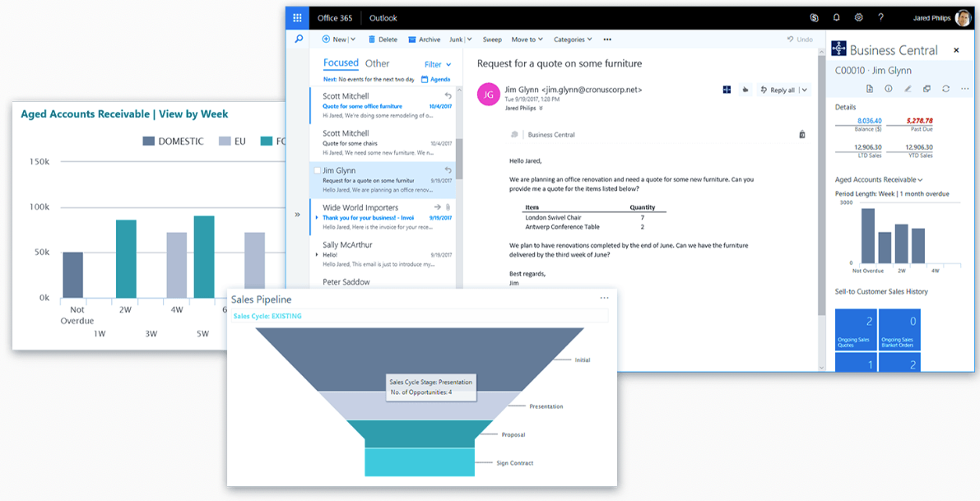980x501 pixels.
Task: Click the Undo command
Action: [800, 39]
